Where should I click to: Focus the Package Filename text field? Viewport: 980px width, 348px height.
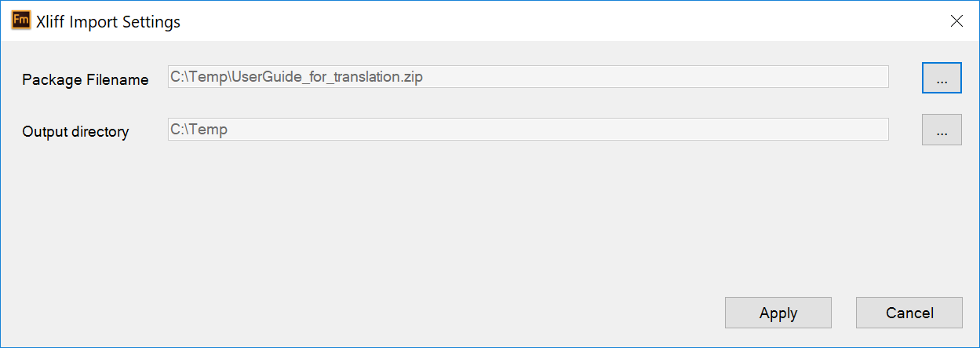527,77
